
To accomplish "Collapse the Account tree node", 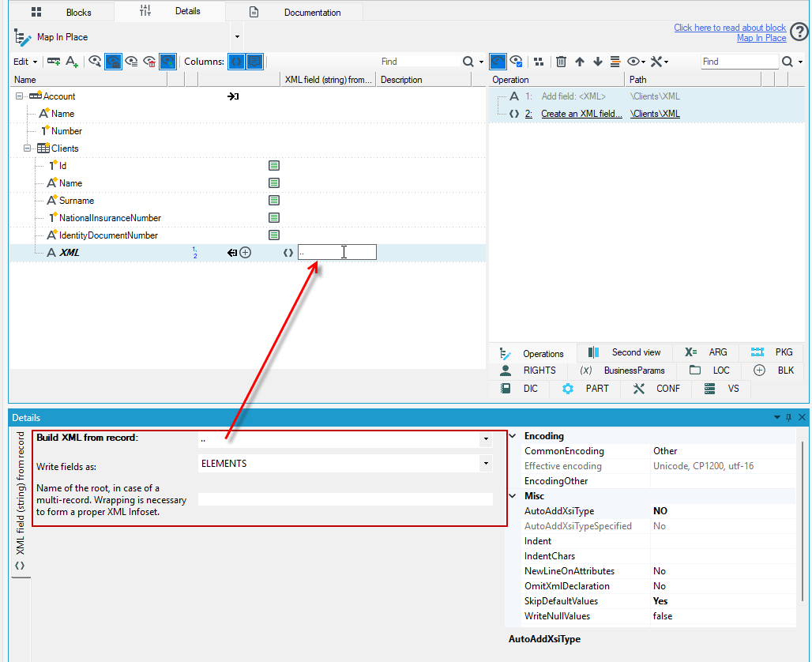I will [x=19, y=96].
